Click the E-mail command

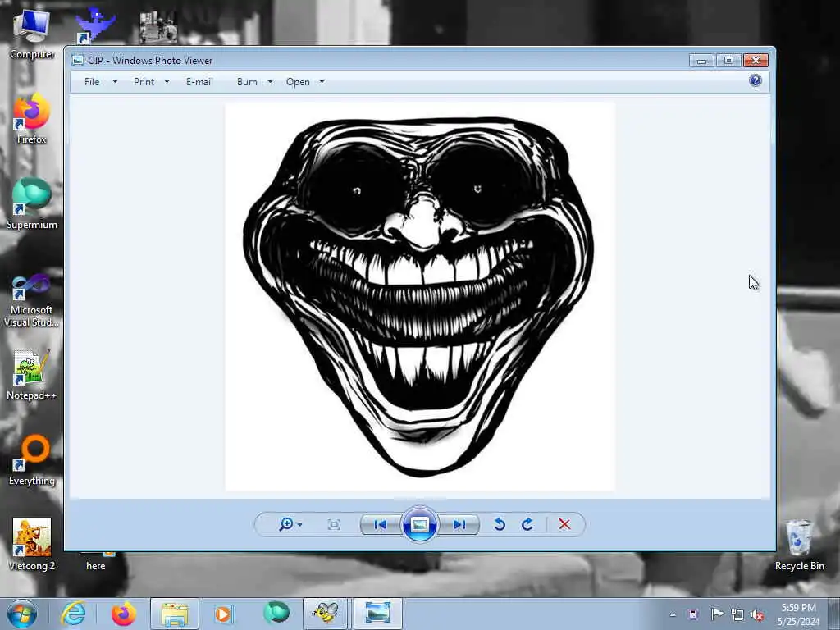click(199, 82)
